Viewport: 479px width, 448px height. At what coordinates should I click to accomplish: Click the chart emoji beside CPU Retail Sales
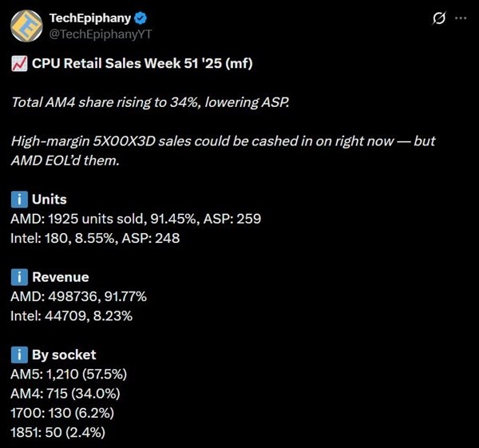pyautogui.click(x=18, y=64)
